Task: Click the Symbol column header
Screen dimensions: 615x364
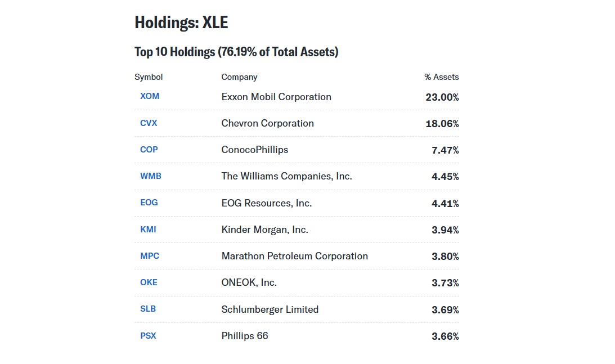Action: coord(149,77)
